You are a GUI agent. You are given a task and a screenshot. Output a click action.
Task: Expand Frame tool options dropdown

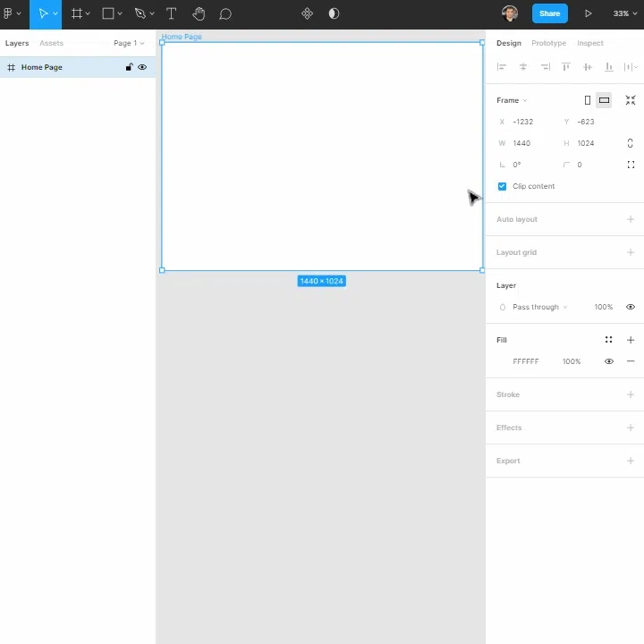click(88, 13)
